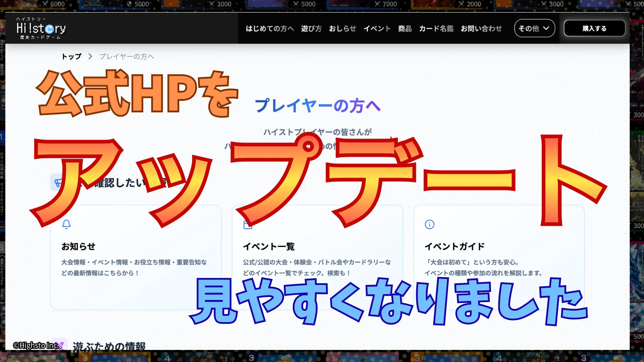Click the info icon on the イベントガイド card
Screen dimensions: 644x362
[x=430, y=225]
